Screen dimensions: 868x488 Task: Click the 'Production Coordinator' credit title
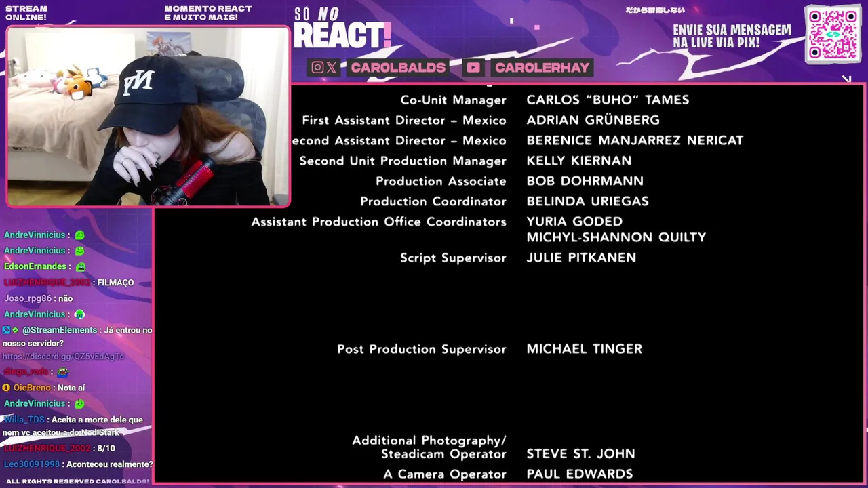tap(433, 202)
